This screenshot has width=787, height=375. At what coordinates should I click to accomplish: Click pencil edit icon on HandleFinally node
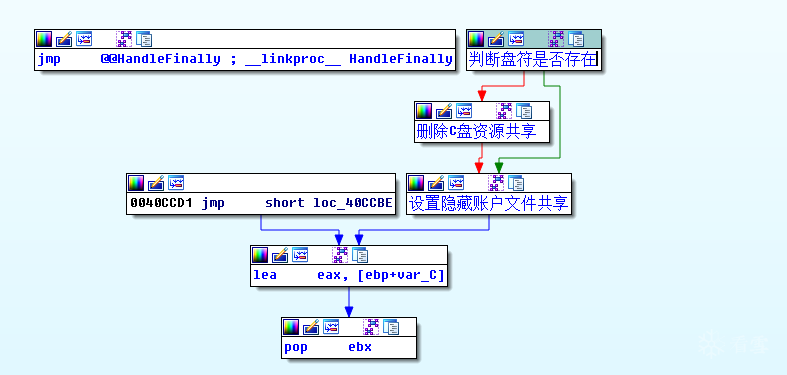[x=64, y=39]
